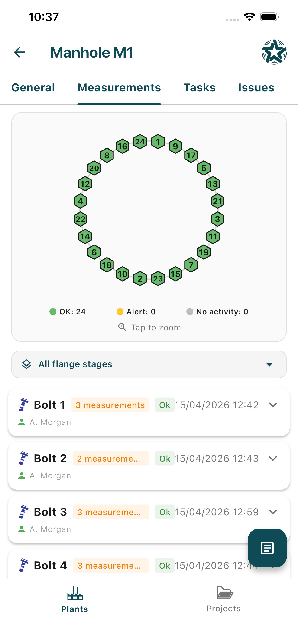Open Projects in bottom navigation
The image size is (298, 644).
click(x=223, y=599)
